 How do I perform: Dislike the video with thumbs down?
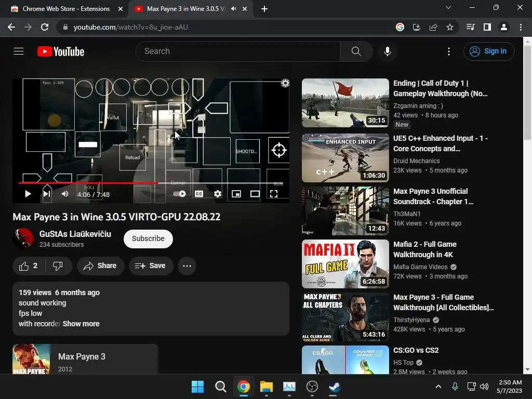pyautogui.click(x=58, y=266)
